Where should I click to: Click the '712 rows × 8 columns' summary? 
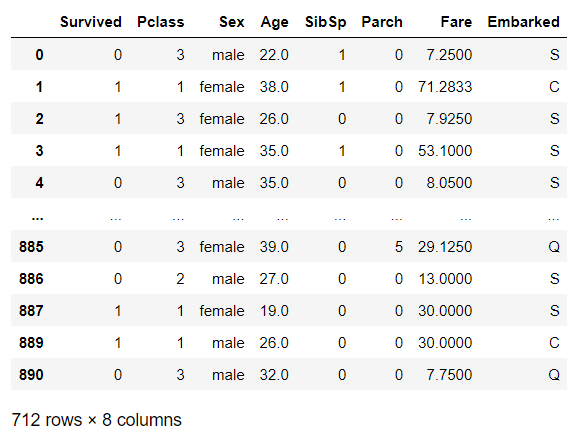pyautogui.click(x=96, y=420)
